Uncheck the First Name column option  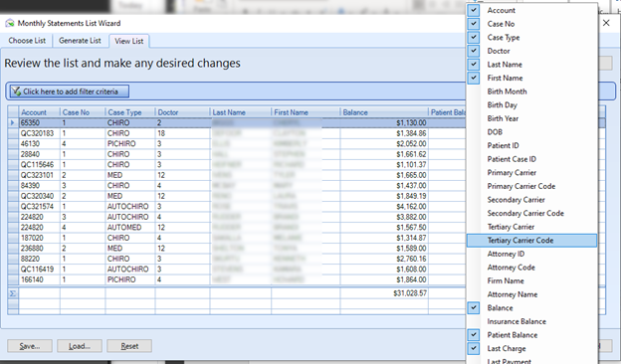coord(474,78)
